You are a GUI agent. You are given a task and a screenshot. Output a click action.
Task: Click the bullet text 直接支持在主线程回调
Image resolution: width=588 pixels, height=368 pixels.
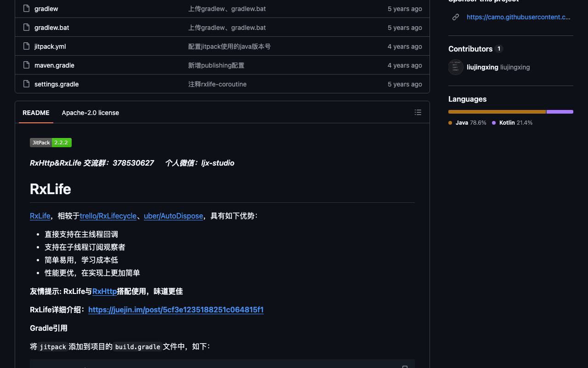coord(81,234)
